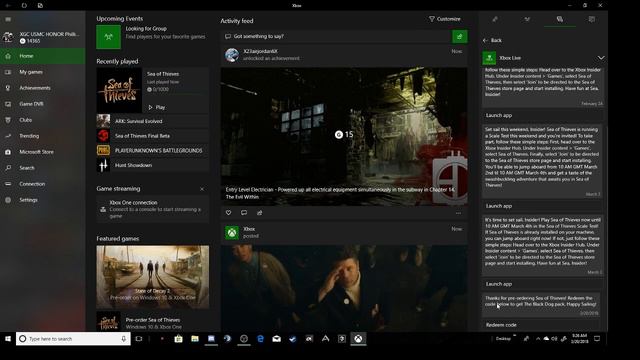Open the Action Center notification icon

(x=597, y=339)
